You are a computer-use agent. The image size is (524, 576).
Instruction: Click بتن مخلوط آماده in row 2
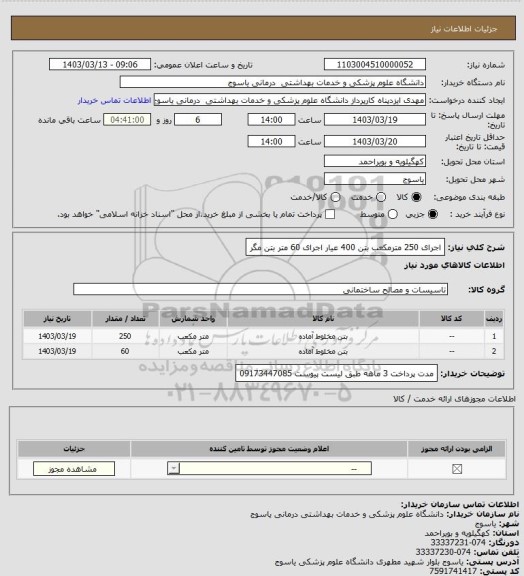tap(323, 352)
